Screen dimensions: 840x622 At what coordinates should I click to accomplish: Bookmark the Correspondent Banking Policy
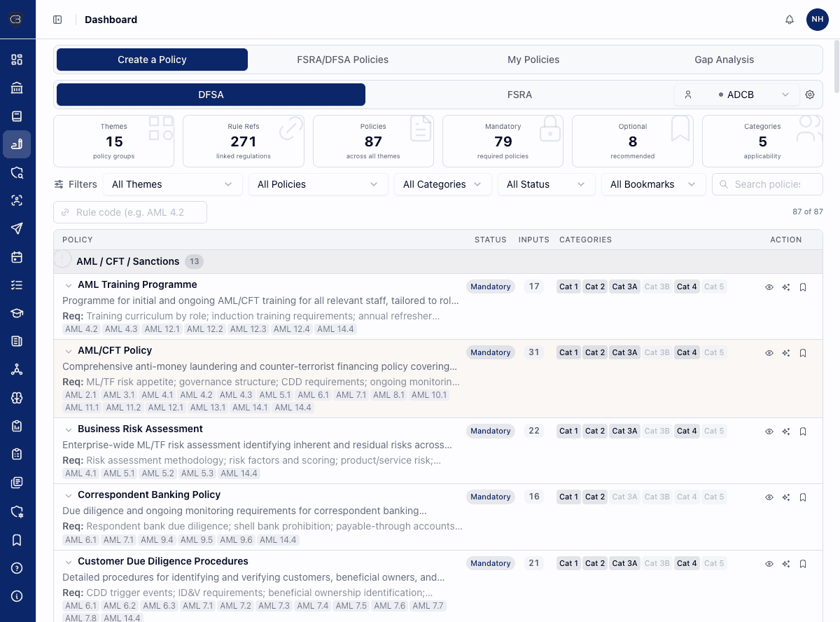point(802,497)
